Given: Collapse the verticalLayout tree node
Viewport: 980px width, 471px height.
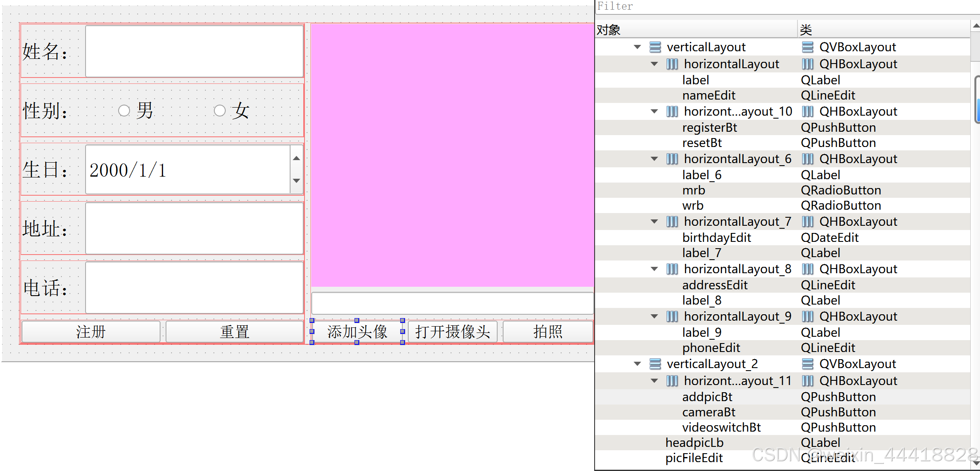Looking at the screenshot, I should pyautogui.click(x=637, y=47).
